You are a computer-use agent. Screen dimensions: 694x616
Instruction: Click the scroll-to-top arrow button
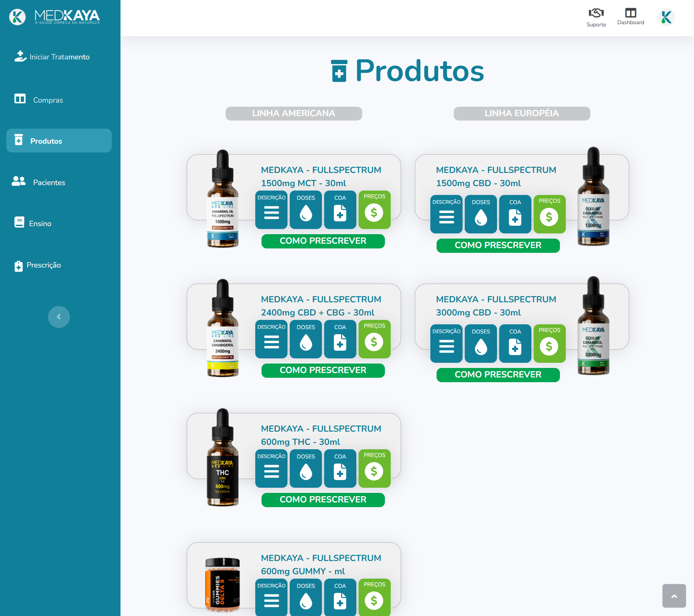click(674, 596)
